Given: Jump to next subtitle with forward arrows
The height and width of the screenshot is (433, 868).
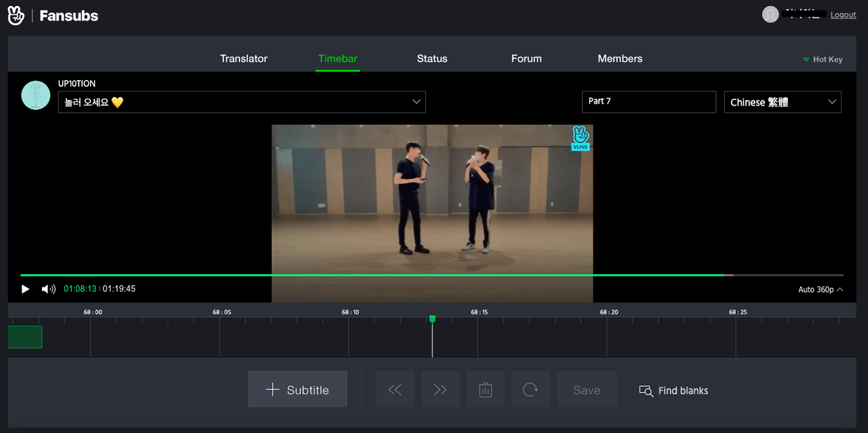Looking at the screenshot, I should (x=440, y=390).
